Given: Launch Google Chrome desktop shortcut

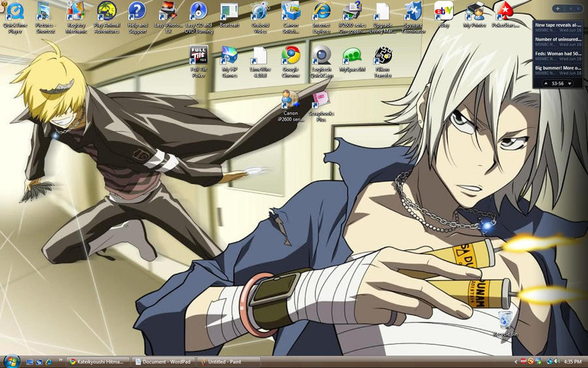Looking at the screenshot, I should pos(291,62).
